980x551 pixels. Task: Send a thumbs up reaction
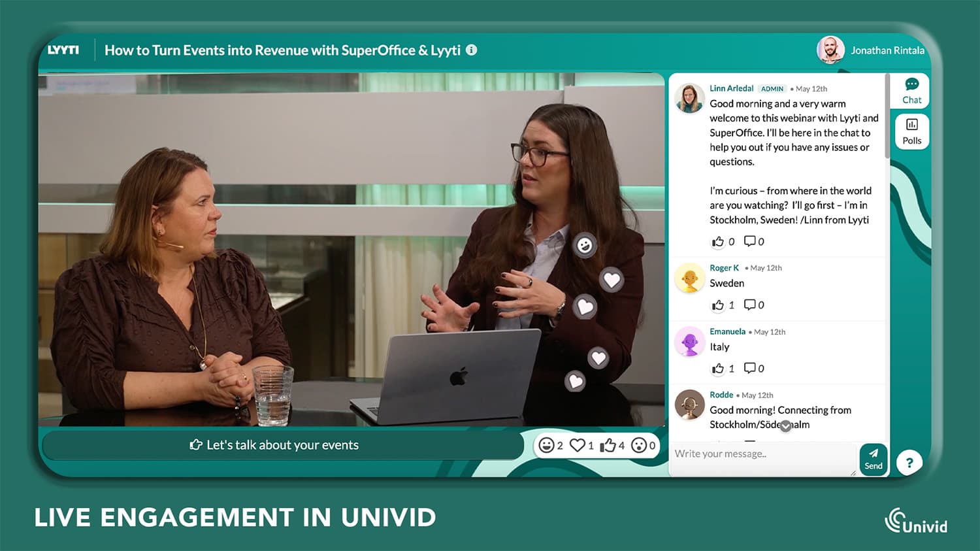coord(608,445)
